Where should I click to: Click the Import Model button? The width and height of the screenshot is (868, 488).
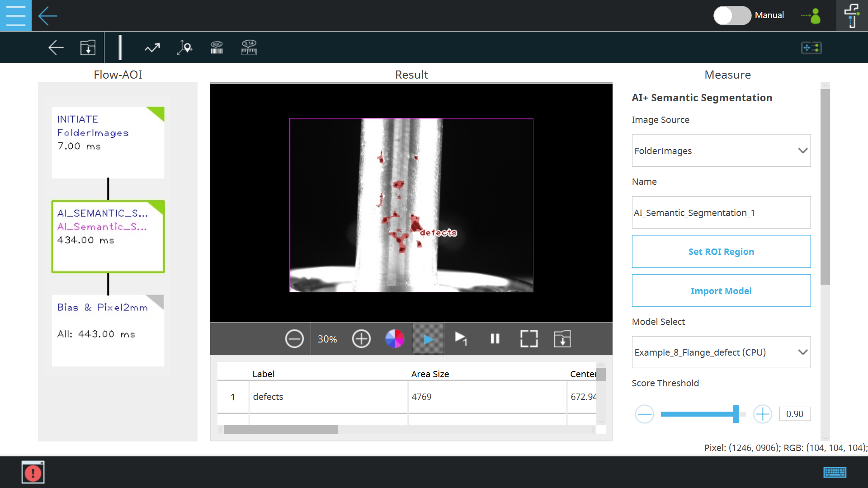click(x=721, y=291)
